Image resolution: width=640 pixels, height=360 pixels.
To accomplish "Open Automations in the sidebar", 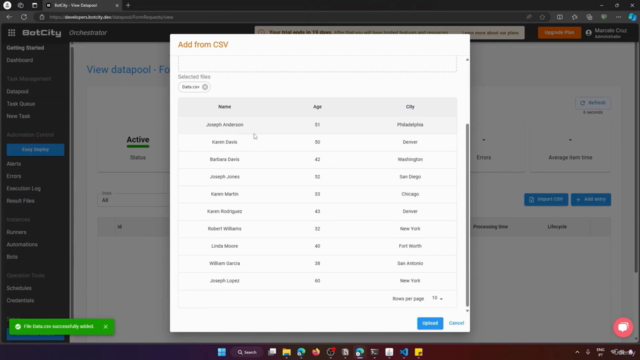I will [22, 244].
